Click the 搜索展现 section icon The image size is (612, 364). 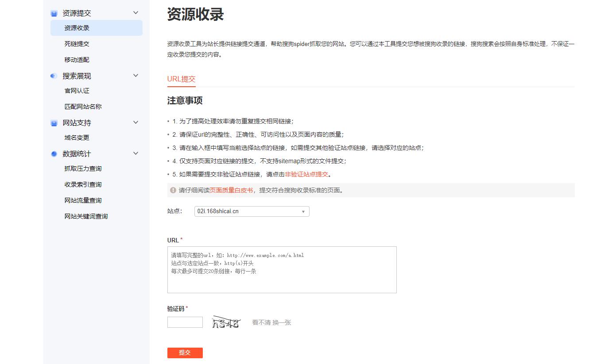(54, 76)
